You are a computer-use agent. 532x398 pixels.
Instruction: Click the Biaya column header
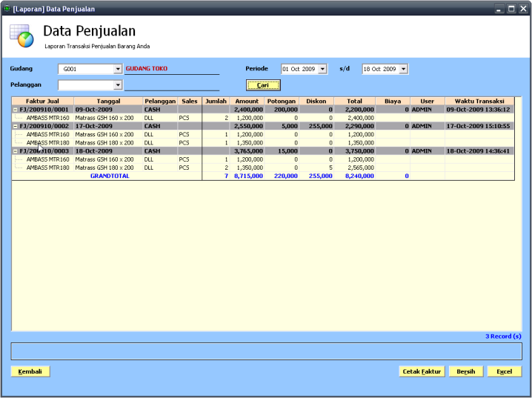(393, 101)
